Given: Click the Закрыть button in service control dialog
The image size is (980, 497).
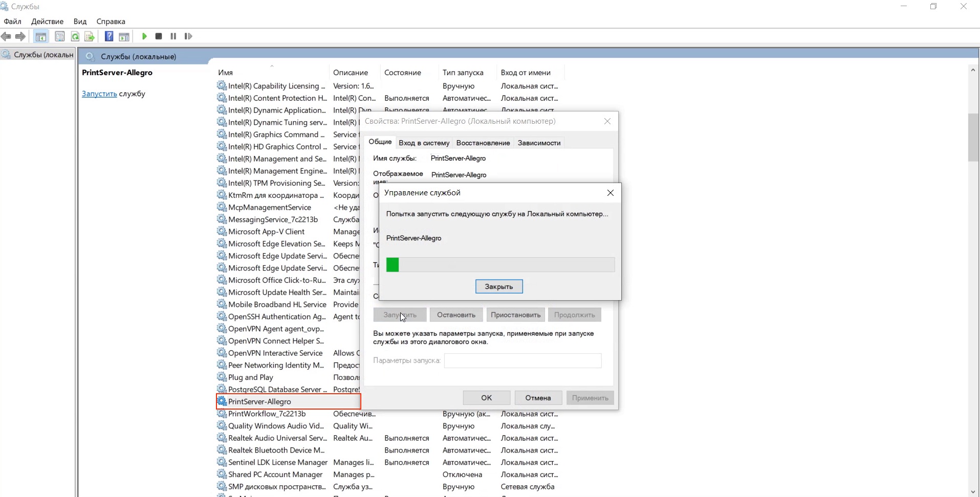Looking at the screenshot, I should (499, 286).
